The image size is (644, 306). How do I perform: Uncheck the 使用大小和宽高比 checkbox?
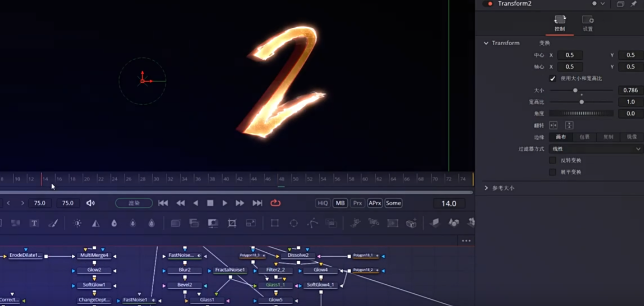553,79
